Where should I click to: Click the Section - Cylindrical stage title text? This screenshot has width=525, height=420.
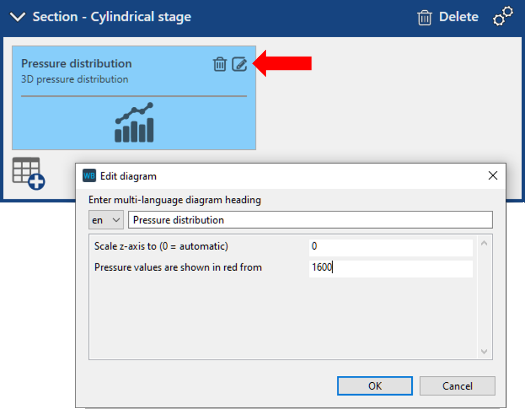(112, 17)
